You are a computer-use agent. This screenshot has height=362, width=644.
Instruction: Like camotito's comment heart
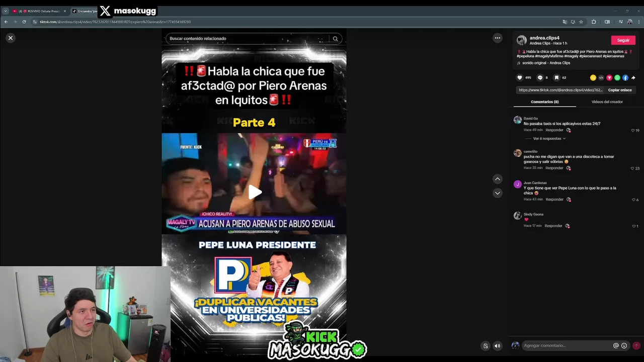(633, 168)
